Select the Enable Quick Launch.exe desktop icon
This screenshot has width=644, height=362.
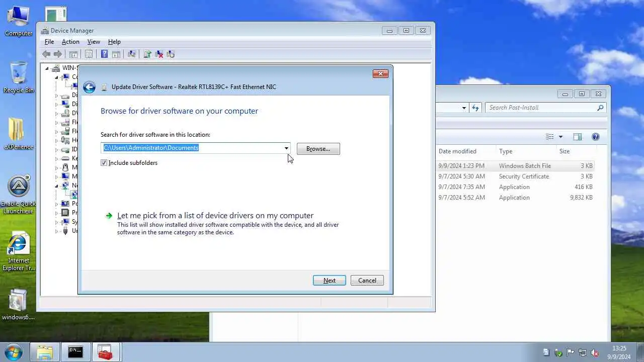[x=19, y=195]
